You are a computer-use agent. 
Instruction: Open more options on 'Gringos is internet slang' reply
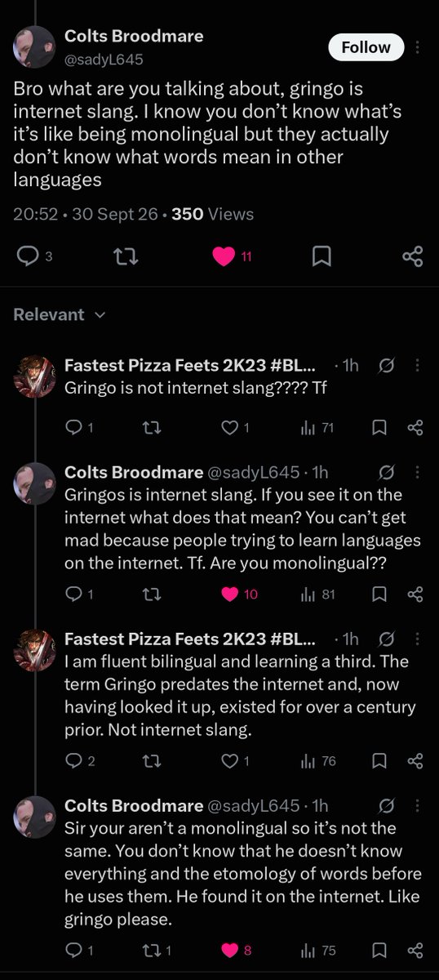[418, 472]
